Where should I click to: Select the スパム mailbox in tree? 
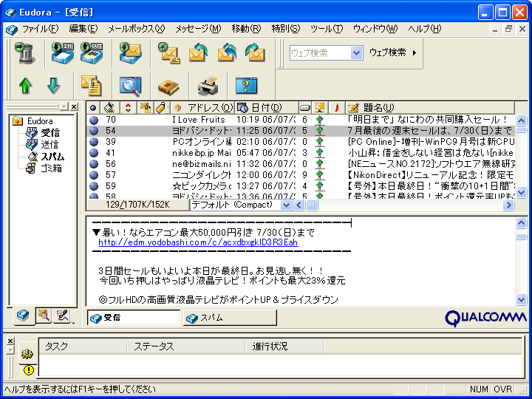point(52,157)
